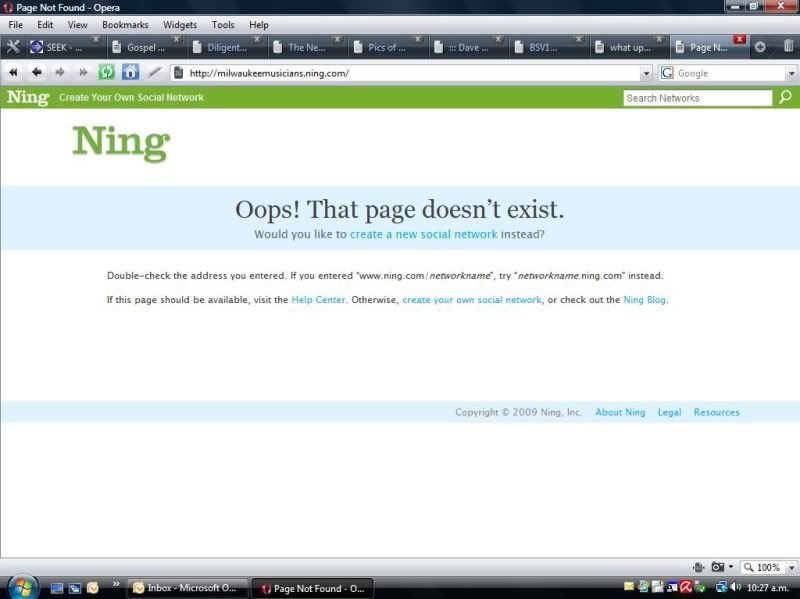Image resolution: width=800 pixels, height=599 pixels.
Task: Go to the Home page icon
Action: click(130, 72)
